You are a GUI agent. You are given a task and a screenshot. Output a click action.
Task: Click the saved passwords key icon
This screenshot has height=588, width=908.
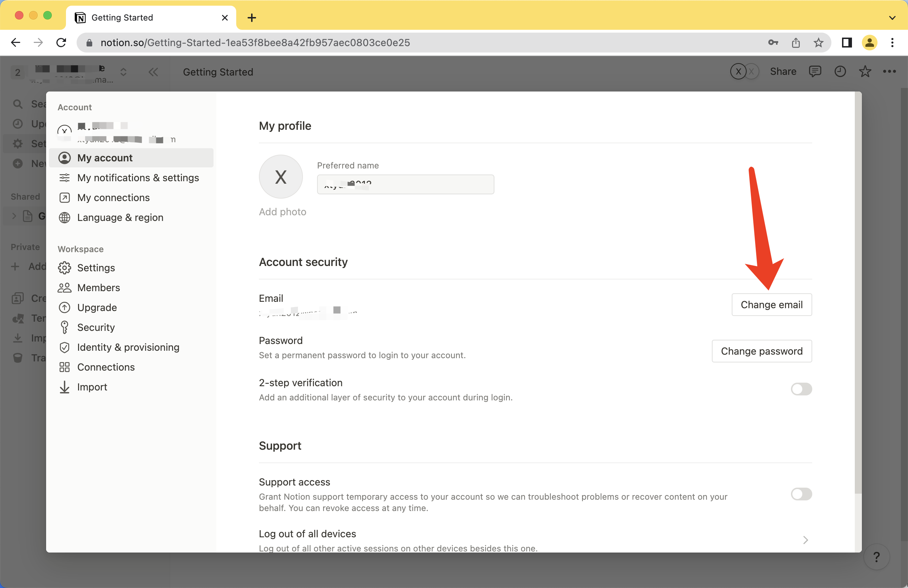click(773, 43)
